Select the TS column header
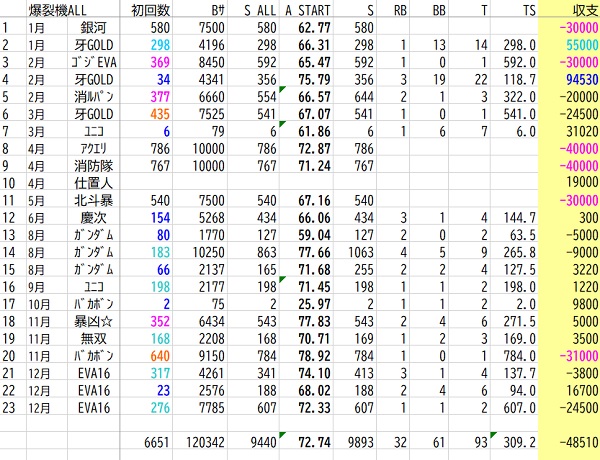The width and height of the screenshot is (600, 460). (x=529, y=10)
